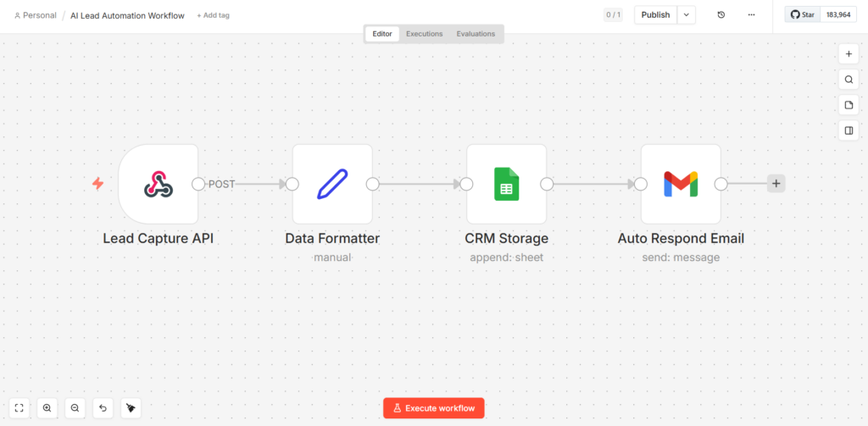Open the canvas search magnifier button

point(849,80)
